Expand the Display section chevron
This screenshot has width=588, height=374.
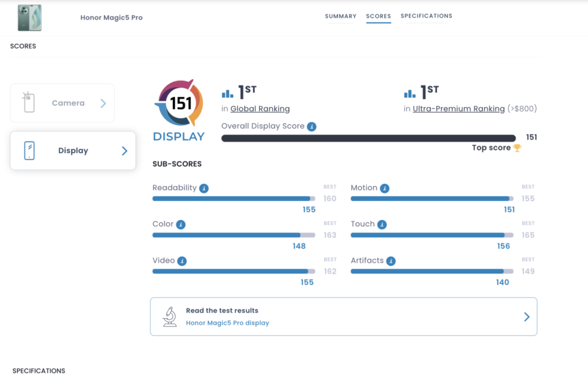click(x=124, y=151)
